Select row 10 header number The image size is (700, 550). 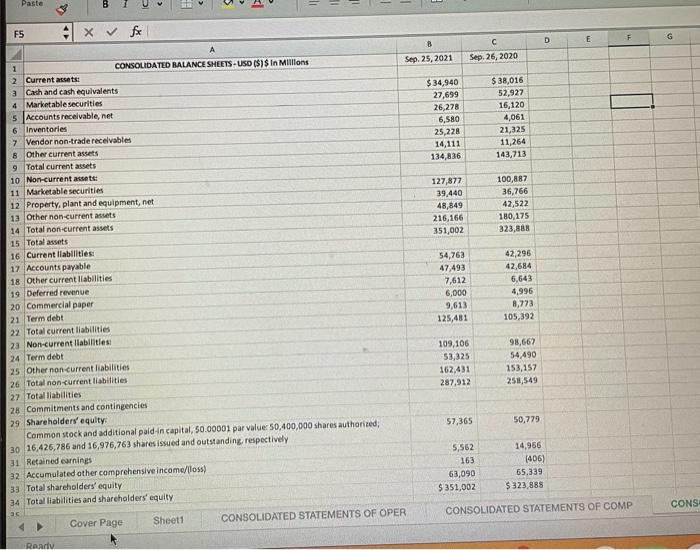pos(15,180)
